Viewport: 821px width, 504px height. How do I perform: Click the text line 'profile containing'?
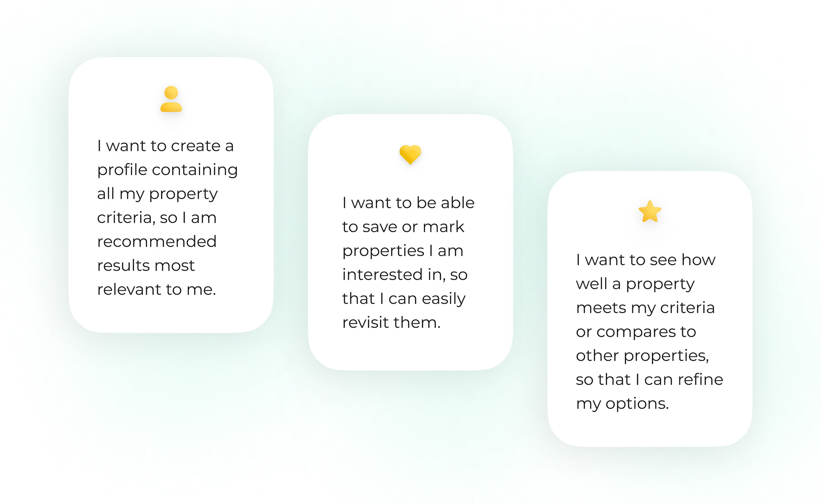point(168,170)
